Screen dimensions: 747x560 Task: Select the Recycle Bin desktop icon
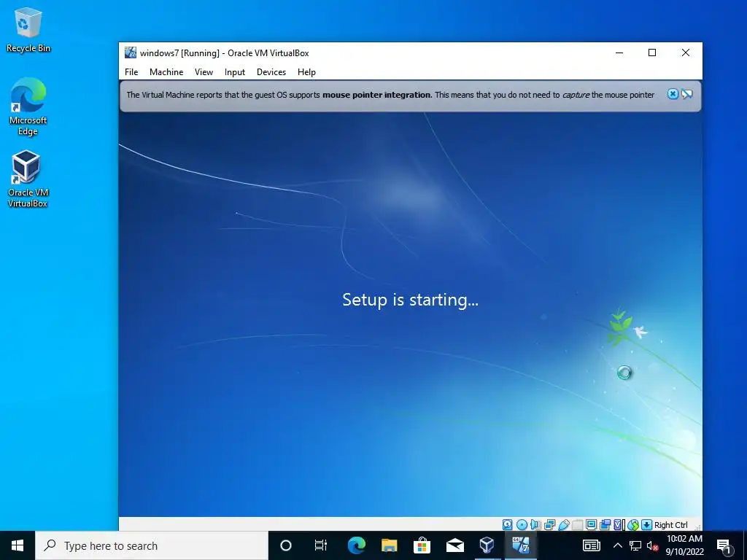(28, 29)
